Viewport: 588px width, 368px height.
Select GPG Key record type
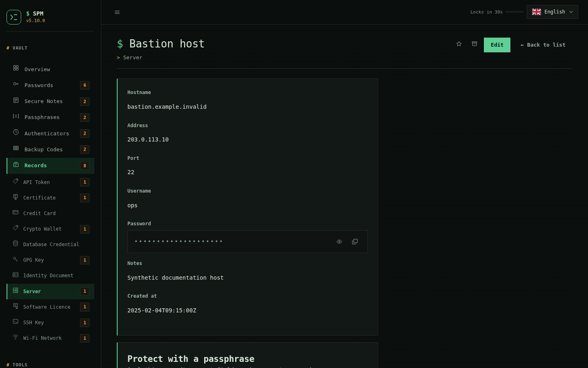(51, 260)
